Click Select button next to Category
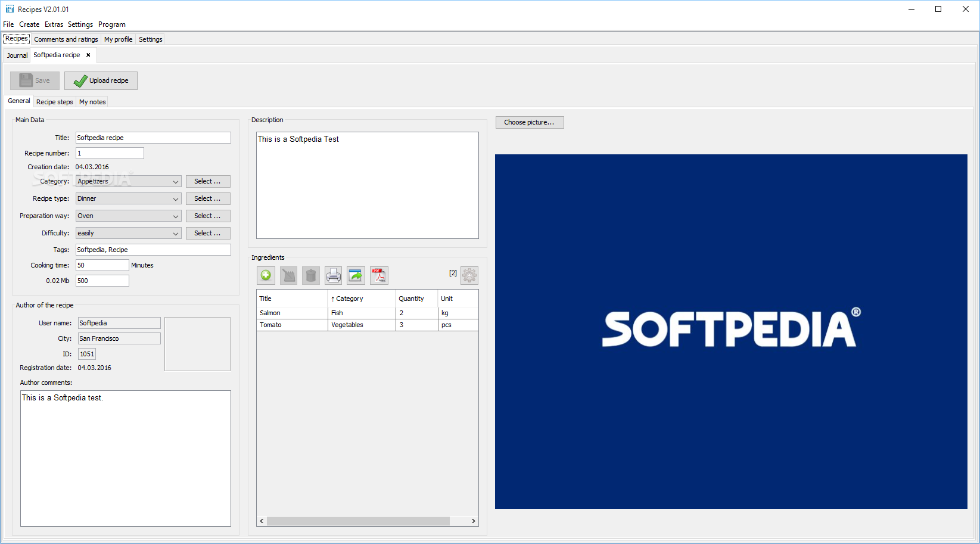Image resolution: width=980 pixels, height=544 pixels. [x=208, y=181]
